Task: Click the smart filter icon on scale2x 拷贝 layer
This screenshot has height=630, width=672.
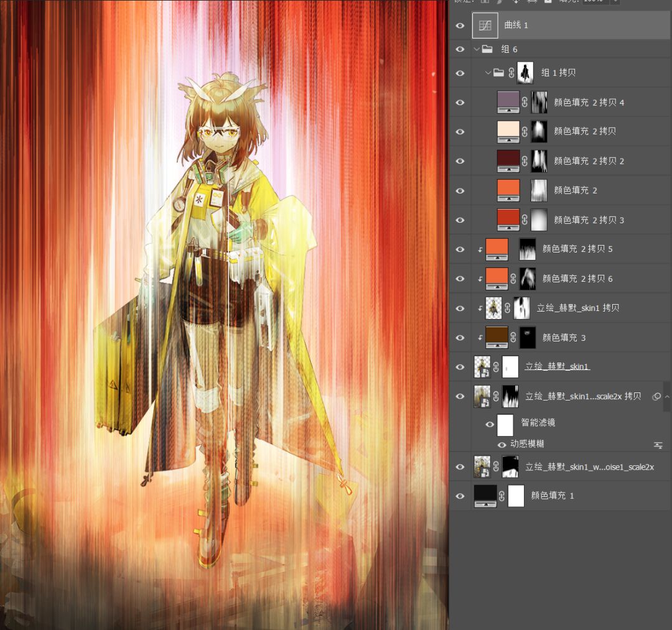Action: coord(656,397)
